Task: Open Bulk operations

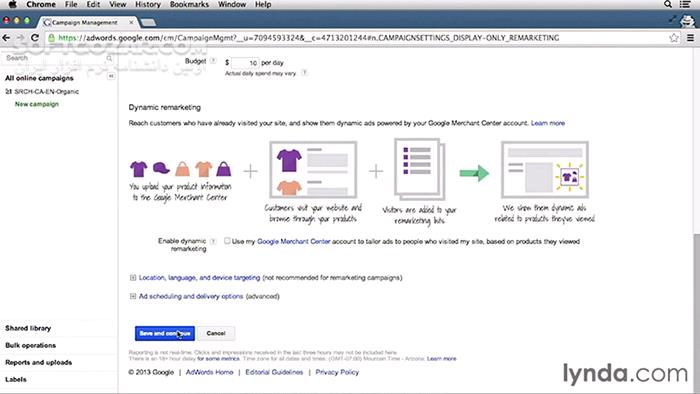Action: pyautogui.click(x=30, y=345)
